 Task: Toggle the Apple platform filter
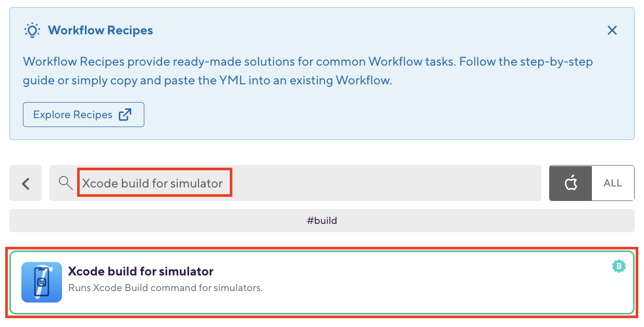(x=571, y=183)
